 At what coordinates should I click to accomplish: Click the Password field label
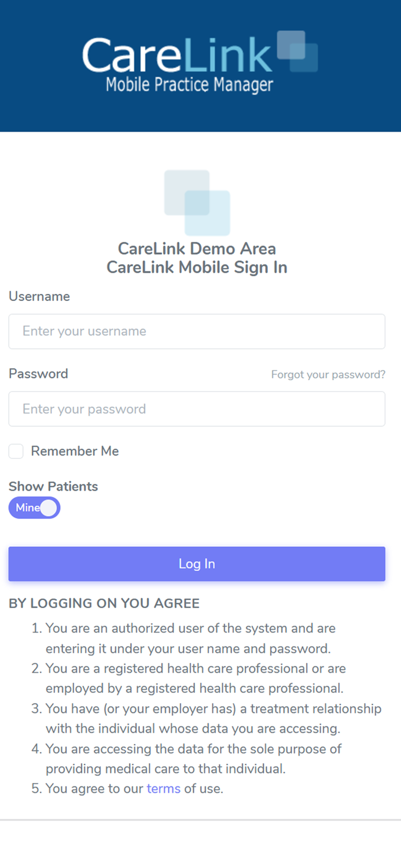coord(38,374)
